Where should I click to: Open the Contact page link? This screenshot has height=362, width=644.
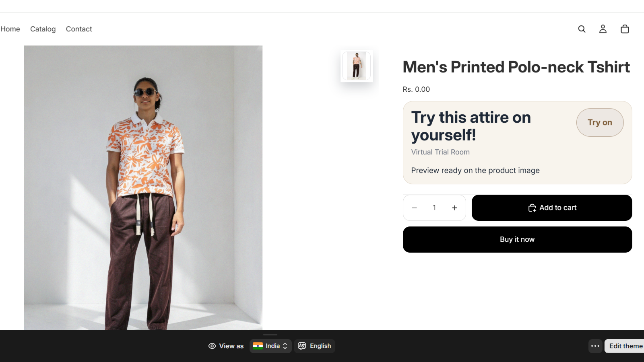click(79, 29)
